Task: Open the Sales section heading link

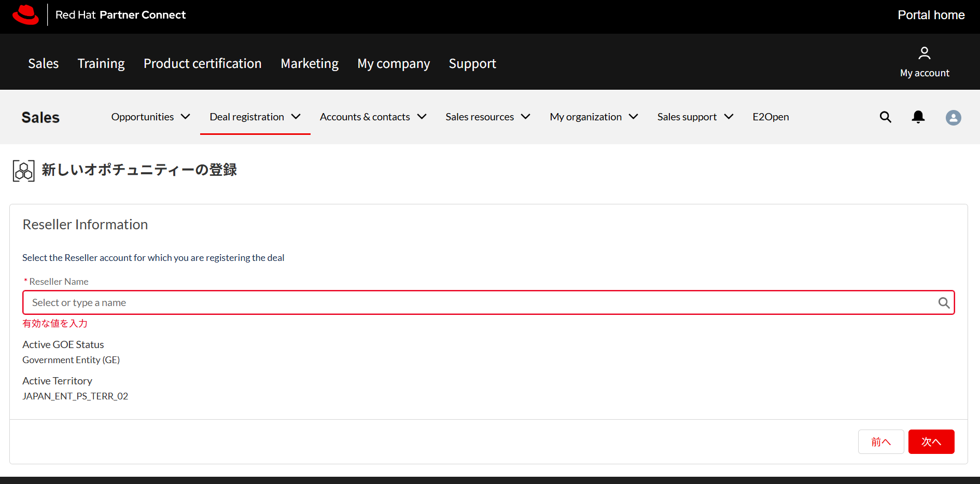Action: [x=40, y=117]
